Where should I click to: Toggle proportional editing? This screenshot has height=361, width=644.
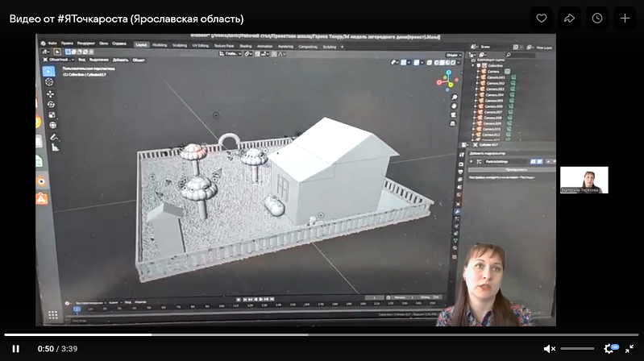(x=274, y=54)
